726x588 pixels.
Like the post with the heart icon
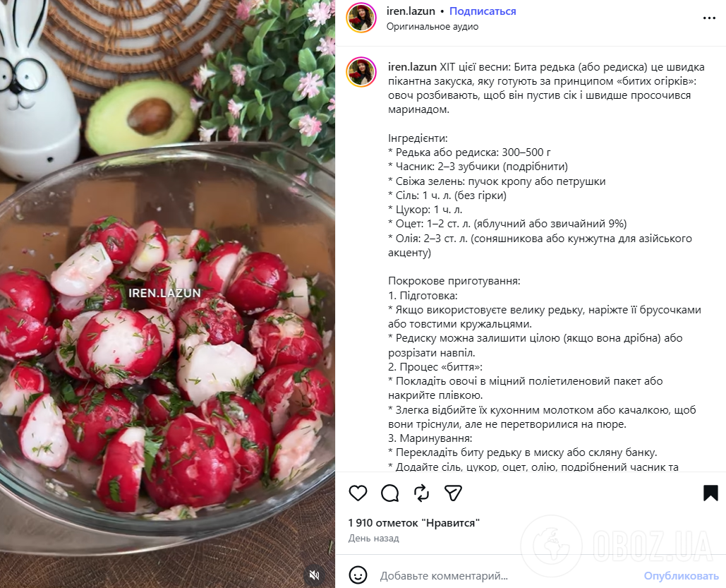pos(358,494)
